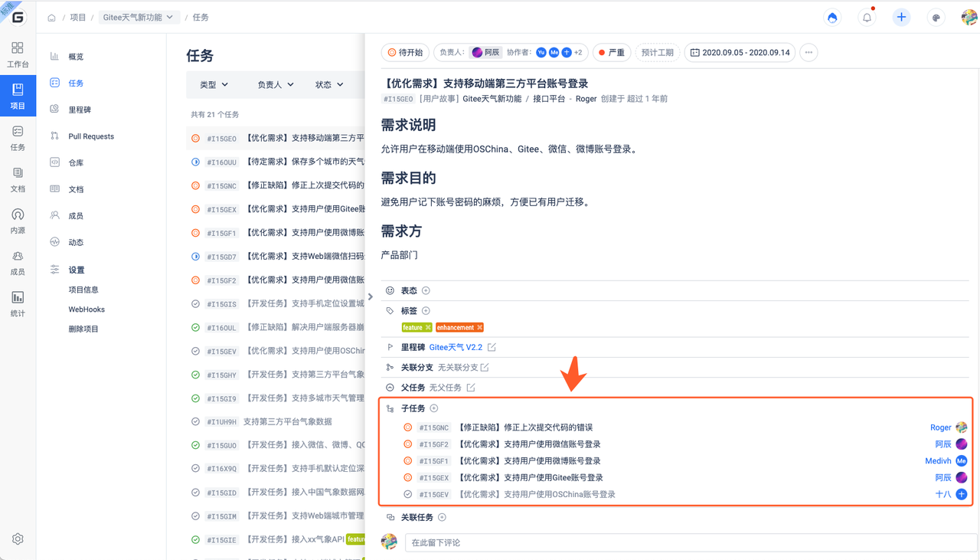Open assignee Roger on subtask #I15GNC
980x560 pixels.
[x=941, y=427]
